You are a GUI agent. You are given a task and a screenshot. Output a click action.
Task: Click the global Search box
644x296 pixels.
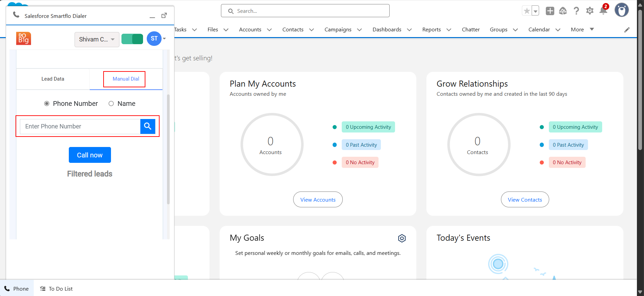coord(305,11)
